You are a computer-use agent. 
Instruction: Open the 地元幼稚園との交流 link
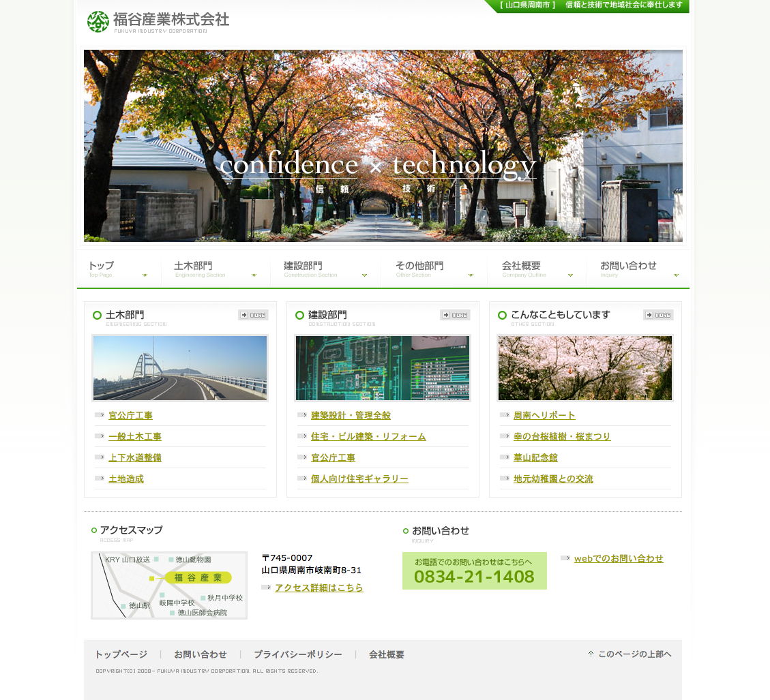coord(553,478)
